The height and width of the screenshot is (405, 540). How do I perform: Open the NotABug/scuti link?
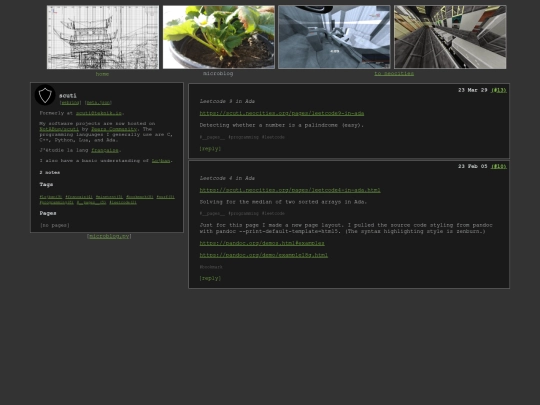59,129
